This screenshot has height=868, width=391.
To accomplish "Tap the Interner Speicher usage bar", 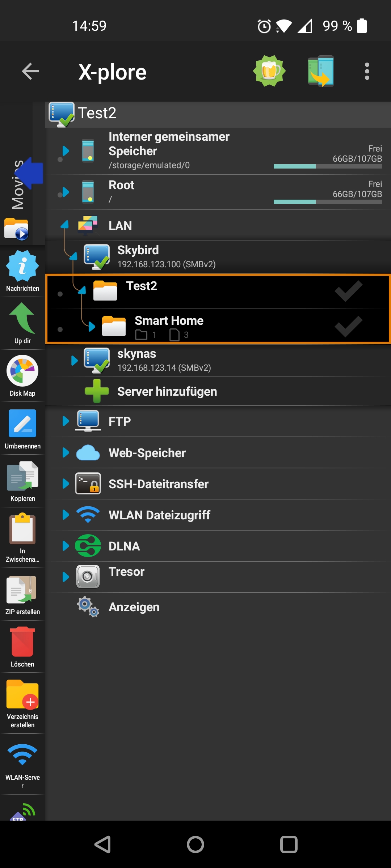I will [328, 166].
